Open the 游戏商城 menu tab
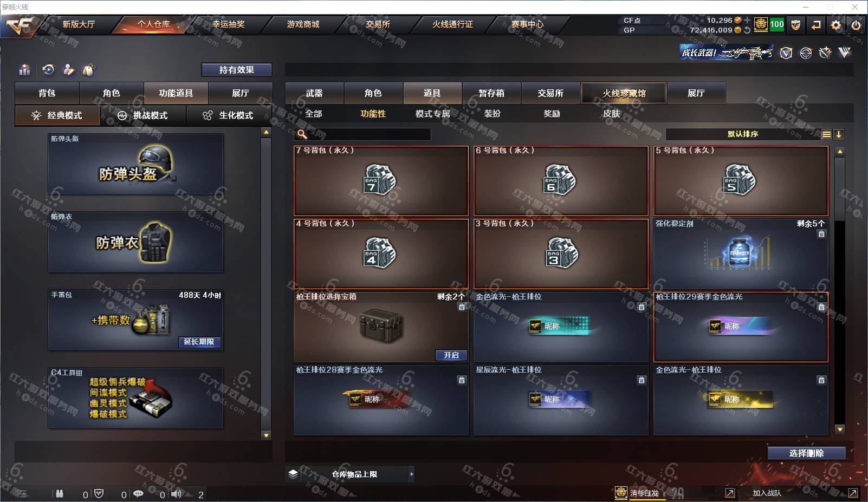Viewport: 868px width, 502px height. (303, 24)
